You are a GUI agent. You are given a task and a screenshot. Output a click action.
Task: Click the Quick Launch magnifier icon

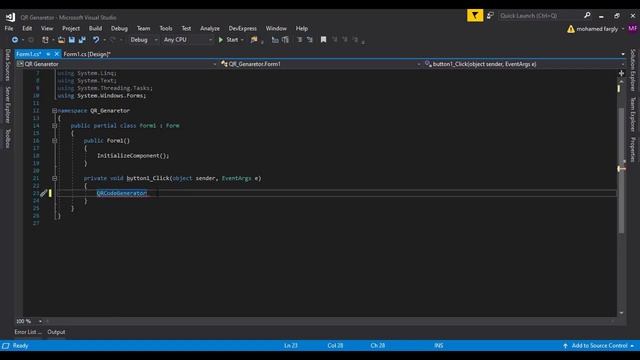click(587, 16)
